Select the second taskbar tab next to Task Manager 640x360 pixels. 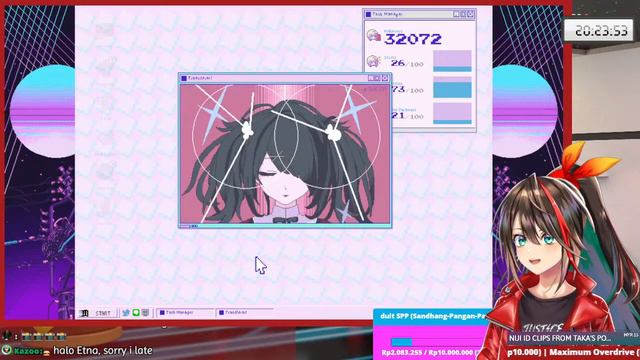coord(244,313)
